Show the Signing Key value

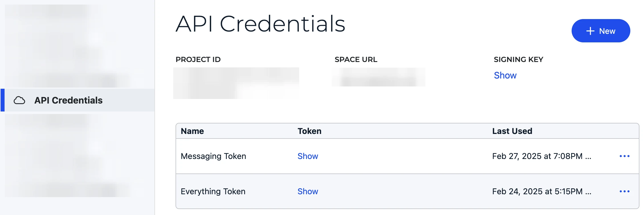pos(505,75)
